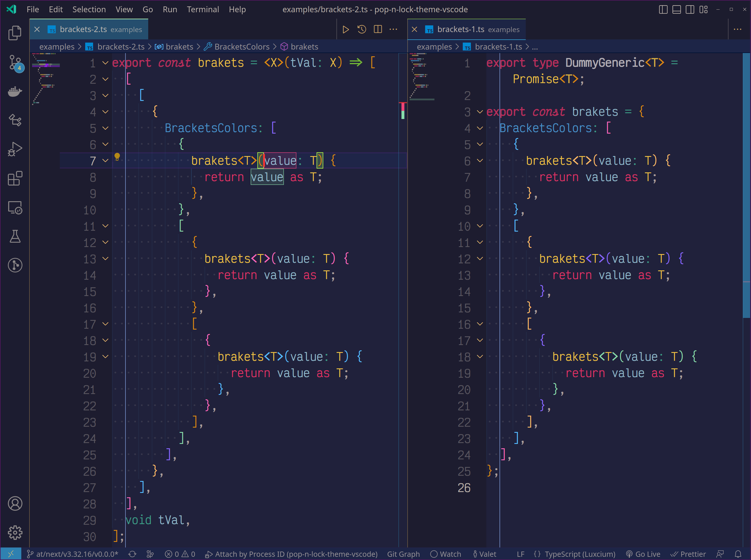Open the Live Share branch icon in status bar
Screen dimensions: 751x560
(150, 554)
